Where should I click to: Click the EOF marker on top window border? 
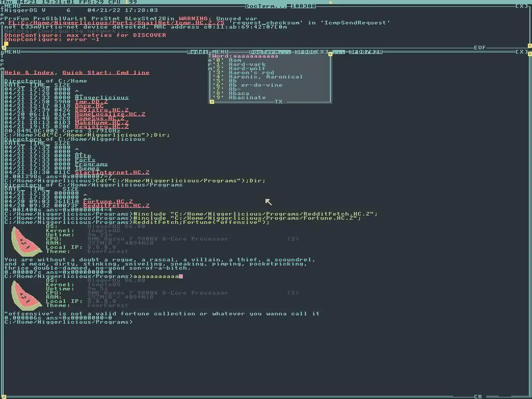pos(480,48)
